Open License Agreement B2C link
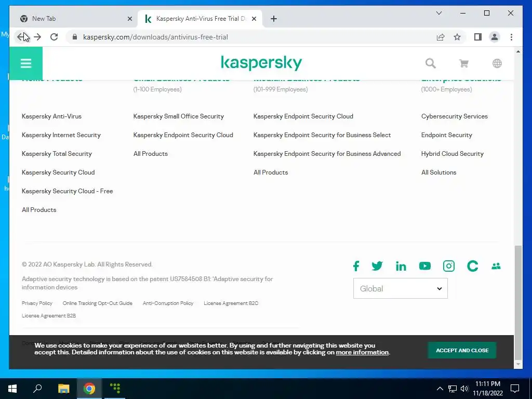This screenshot has height=399, width=532. (x=231, y=303)
